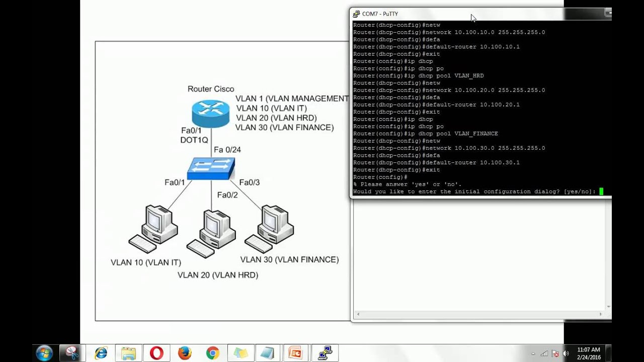644x362 pixels.
Task: Click the 'Fa0/2' port label
Action: pyautogui.click(x=227, y=195)
